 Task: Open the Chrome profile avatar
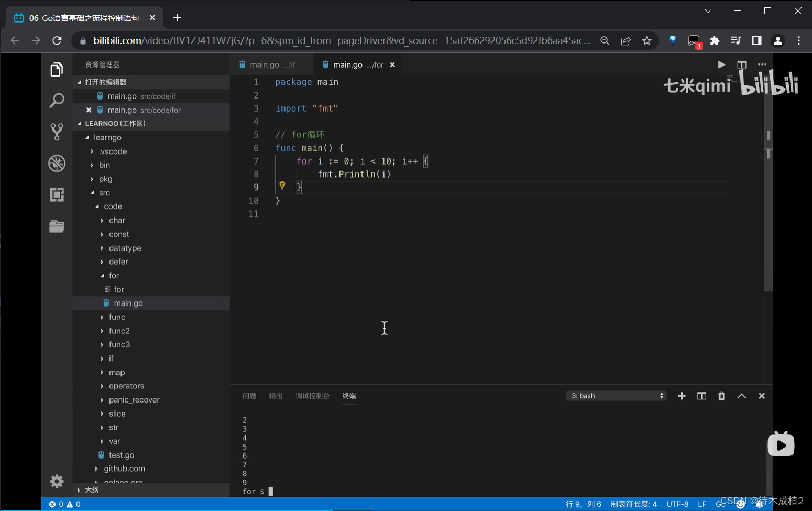778,40
